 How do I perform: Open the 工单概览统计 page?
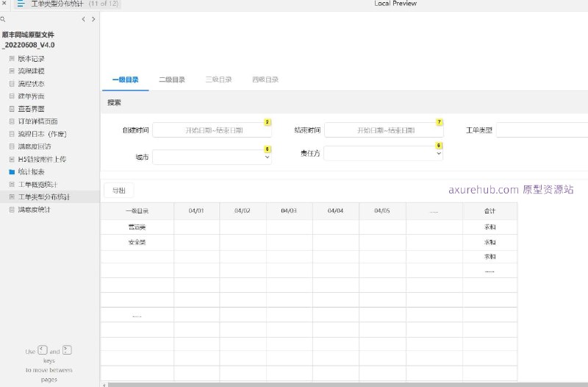[38, 185]
